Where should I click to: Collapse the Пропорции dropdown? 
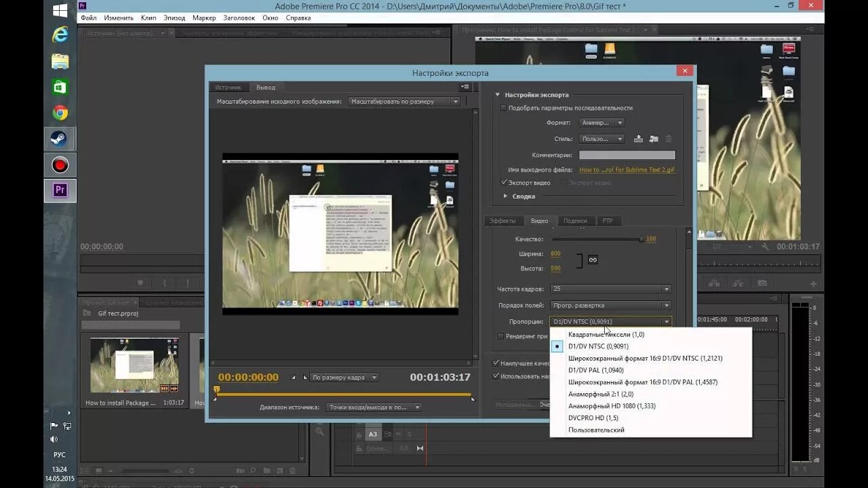(610, 322)
